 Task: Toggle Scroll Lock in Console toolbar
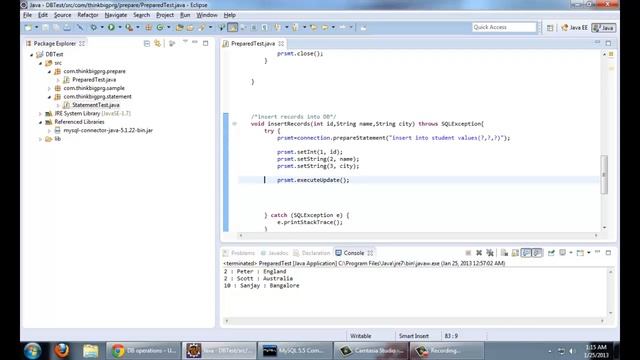[x=516, y=253]
